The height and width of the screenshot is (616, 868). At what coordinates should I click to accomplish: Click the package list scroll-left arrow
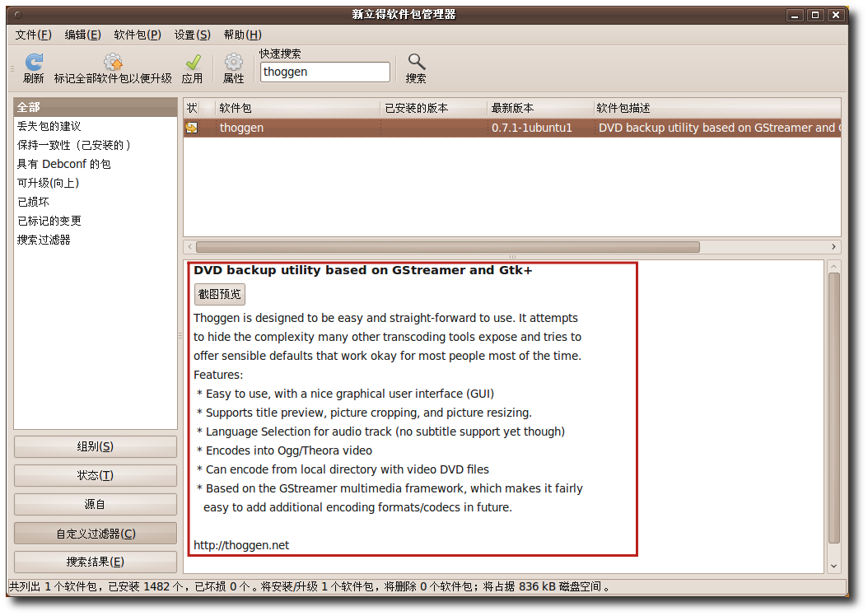190,247
